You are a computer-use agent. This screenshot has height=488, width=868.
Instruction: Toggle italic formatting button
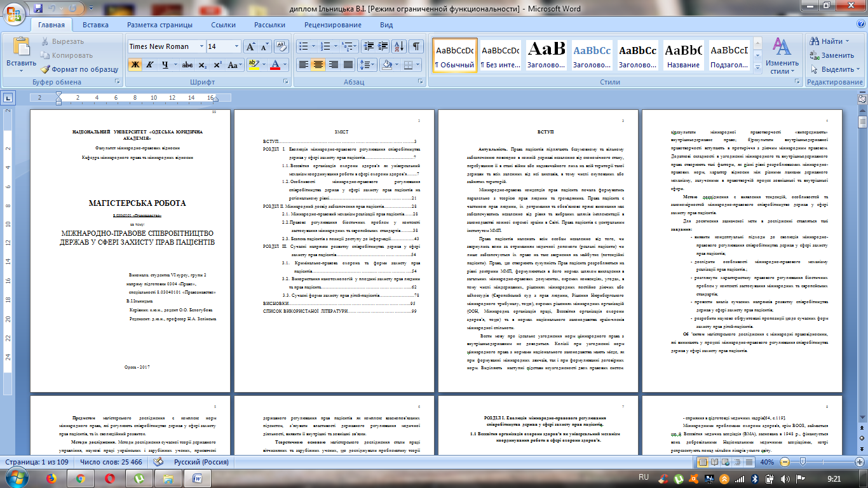(x=150, y=65)
